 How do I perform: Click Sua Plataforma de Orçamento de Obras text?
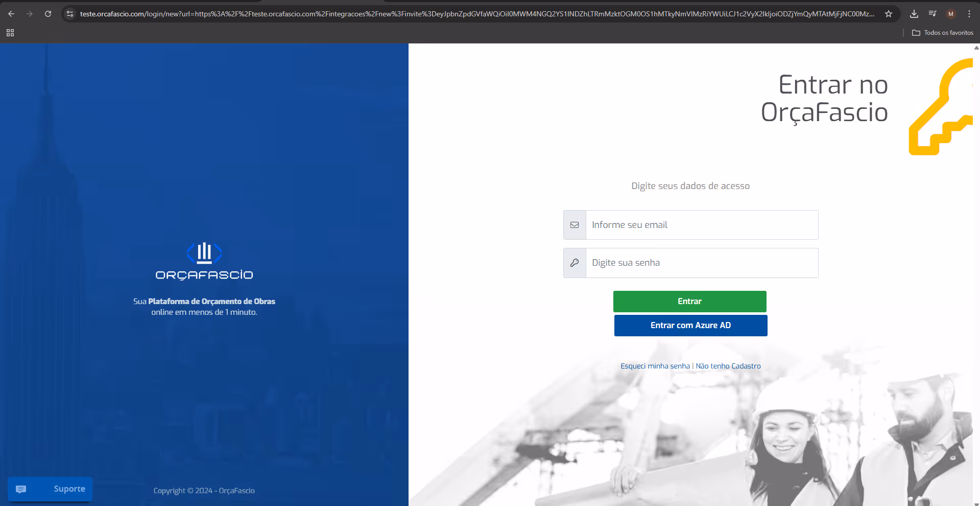pos(204,302)
